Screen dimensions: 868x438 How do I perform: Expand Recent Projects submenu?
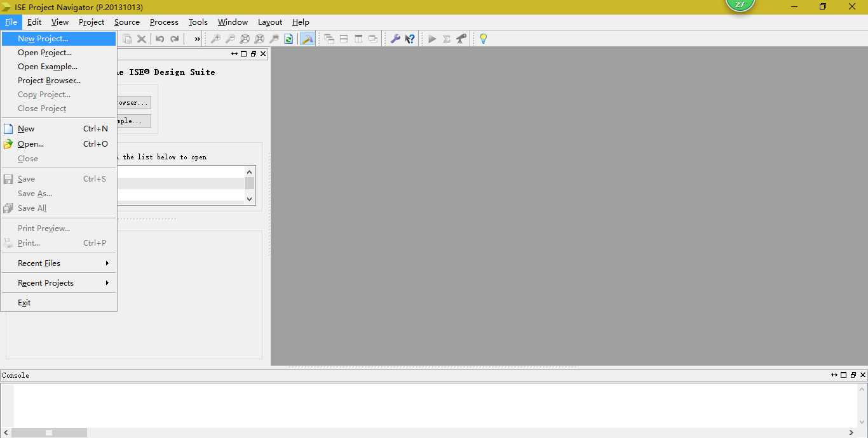[x=58, y=283]
